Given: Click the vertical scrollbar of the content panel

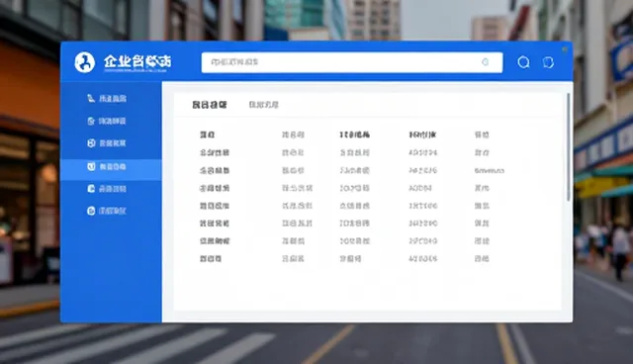Looking at the screenshot, I should click(569, 147).
